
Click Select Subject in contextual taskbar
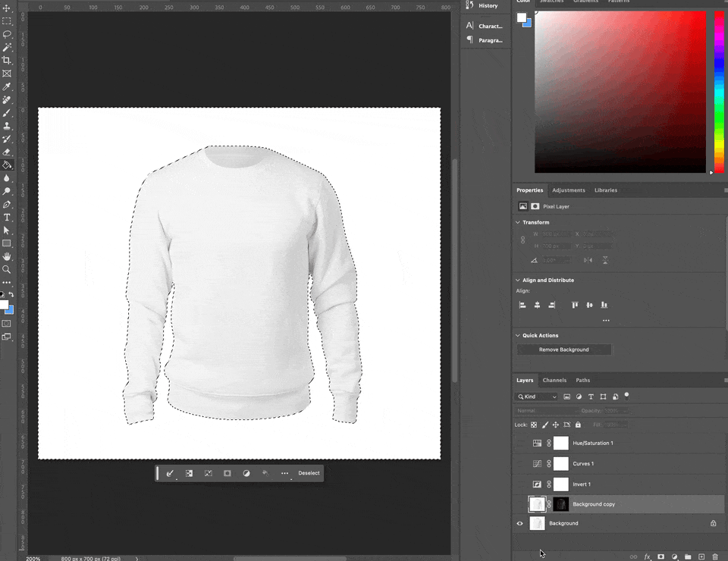click(x=170, y=473)
